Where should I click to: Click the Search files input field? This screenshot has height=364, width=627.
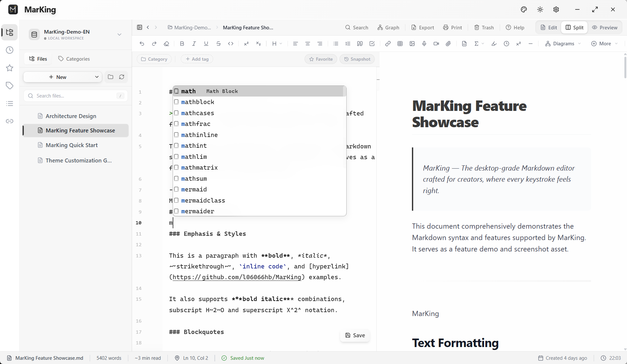tap(76, 96)
